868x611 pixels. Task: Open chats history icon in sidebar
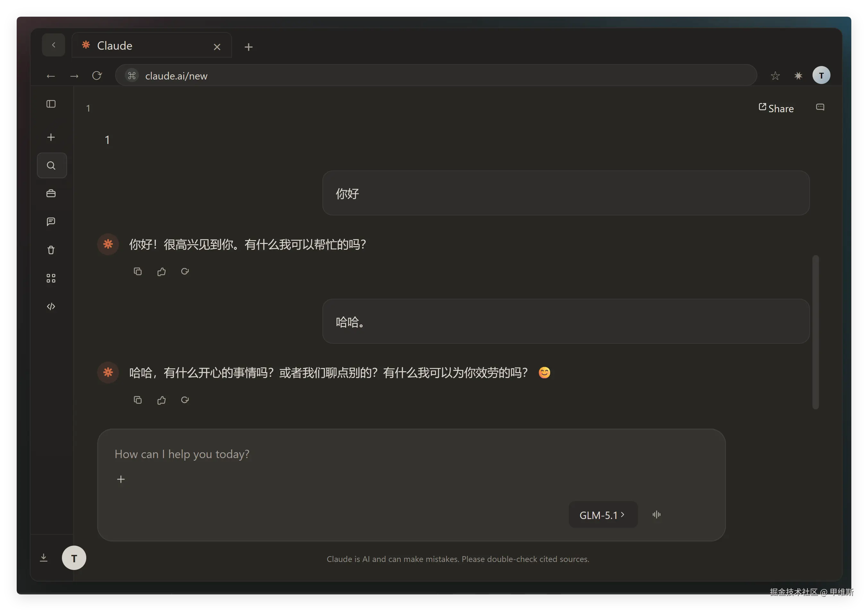51,222
